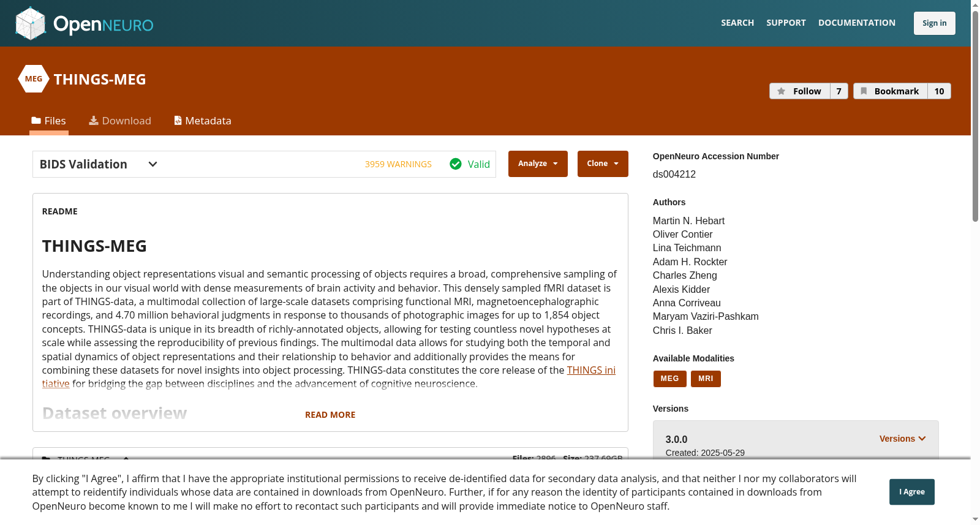Click the version number 3.0.0
This screenshot has height=525, width=980.
tap(676, 439)
